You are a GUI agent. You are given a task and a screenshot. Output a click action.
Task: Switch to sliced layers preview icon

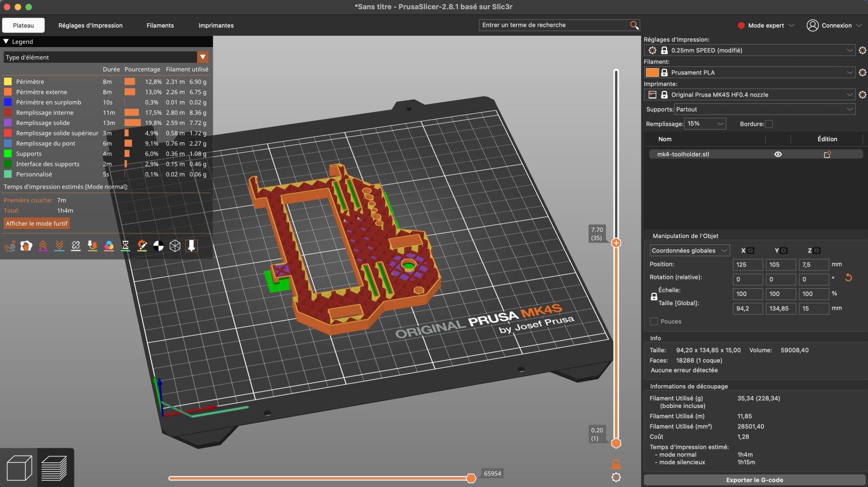coord(54,468)
